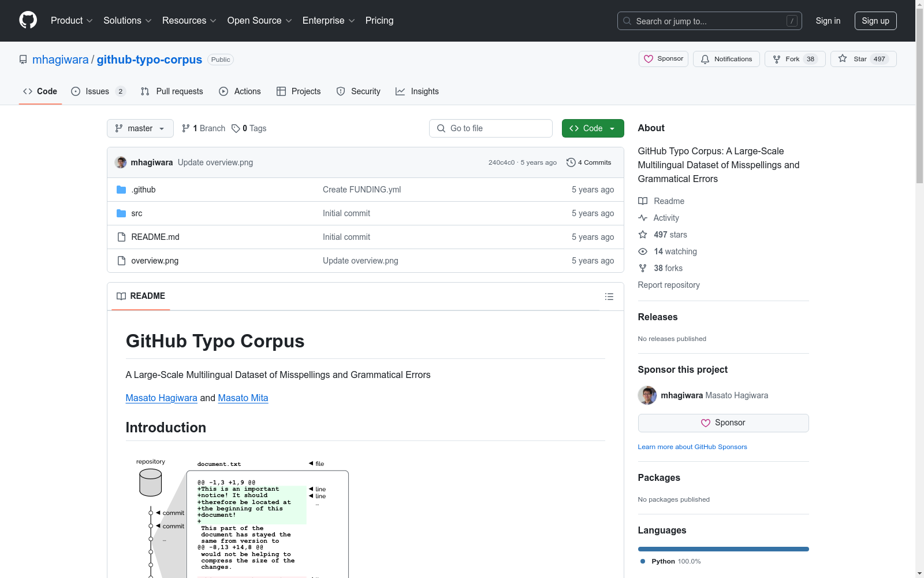Image resolution: width=924 pixels, height=578 pixels.
Task: Open the overview diagram image in README
Action: coord(237,516)
